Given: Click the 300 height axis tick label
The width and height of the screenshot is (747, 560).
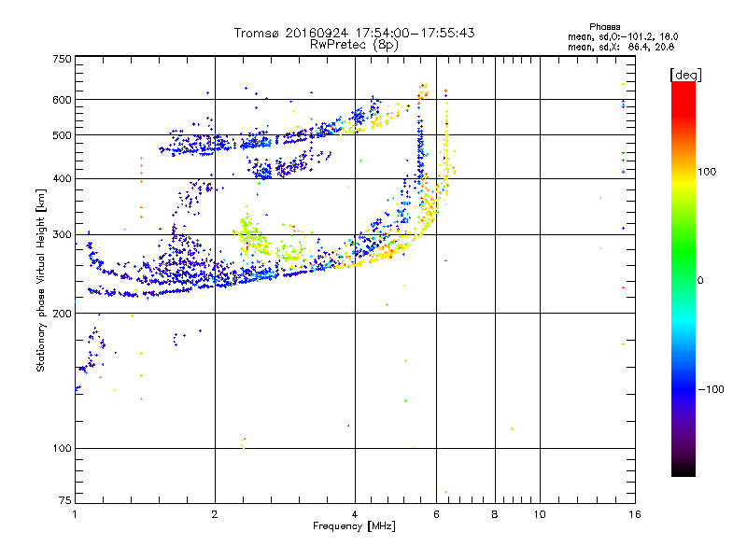Looking at the screenshot, I should [62, 234].
